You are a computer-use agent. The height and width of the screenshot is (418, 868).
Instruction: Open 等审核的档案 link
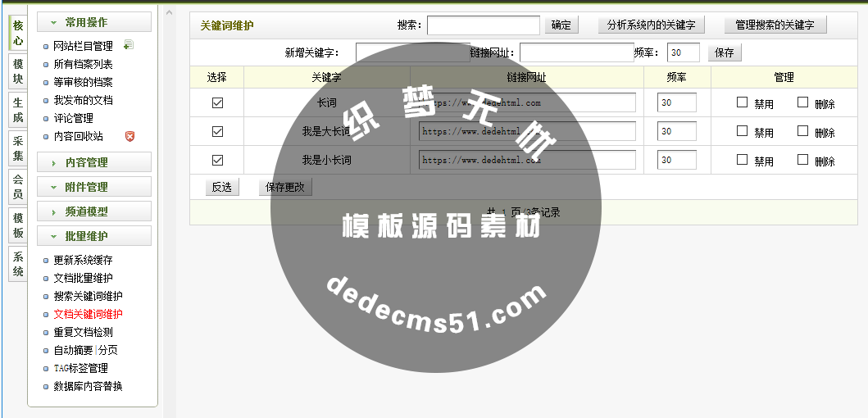tap(83, 82)
